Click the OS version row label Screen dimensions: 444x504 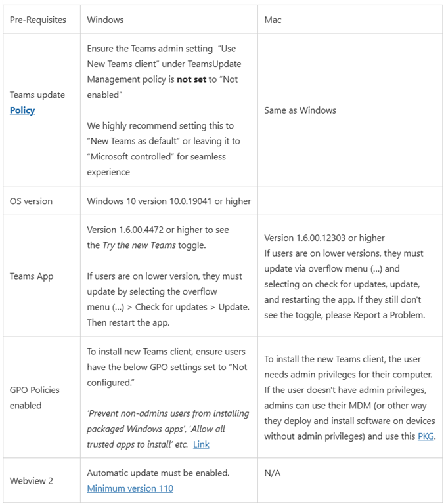coord(31,201)
